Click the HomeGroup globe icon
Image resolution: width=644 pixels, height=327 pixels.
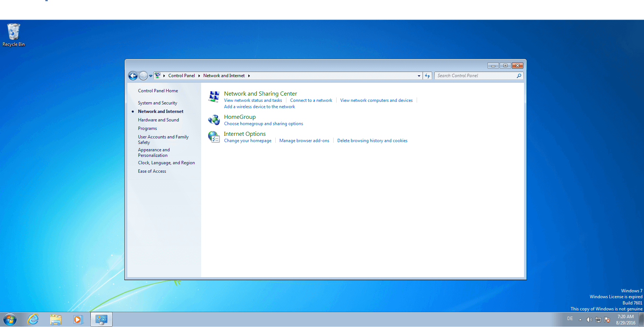(214, 120)
